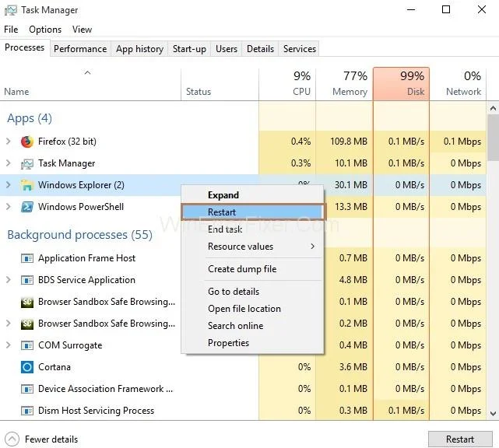Image resolution: width=499 pixels, height=448 pixels.
Task: Click the Fewer details arrow icon
Action: coord(12,439)
